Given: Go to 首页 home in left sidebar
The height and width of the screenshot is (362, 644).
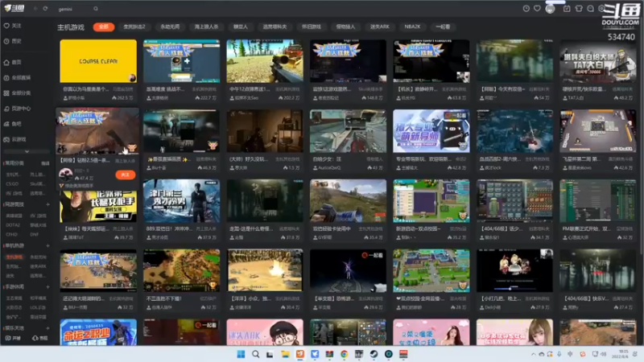Looking at the screenshot, I should [13, 63].
